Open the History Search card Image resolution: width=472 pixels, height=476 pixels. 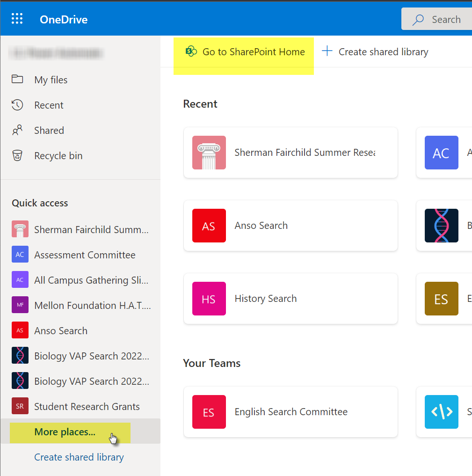[290, 299]
